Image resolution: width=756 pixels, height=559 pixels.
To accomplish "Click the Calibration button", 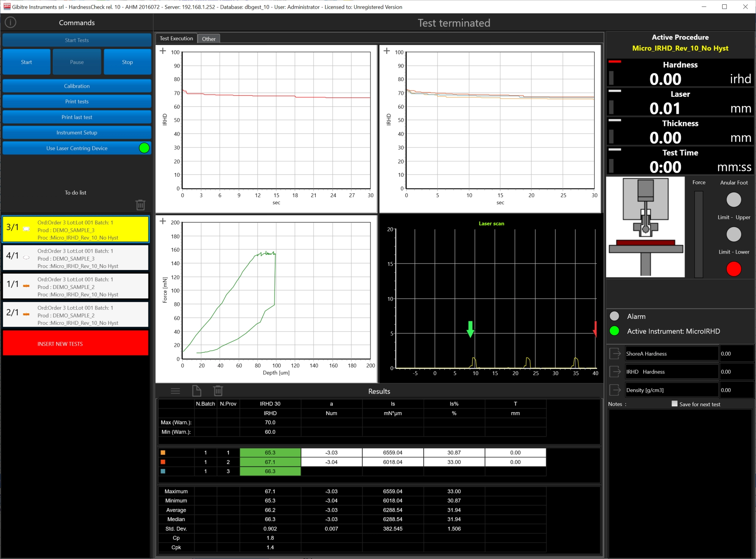I will click(x=77, y=86).
